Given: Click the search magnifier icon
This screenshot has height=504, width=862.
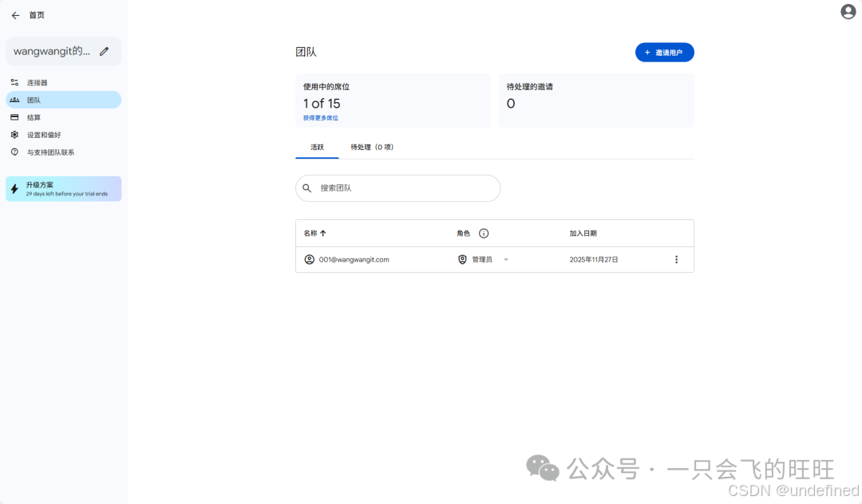Looking at the screenshot, I should (307, 187).
